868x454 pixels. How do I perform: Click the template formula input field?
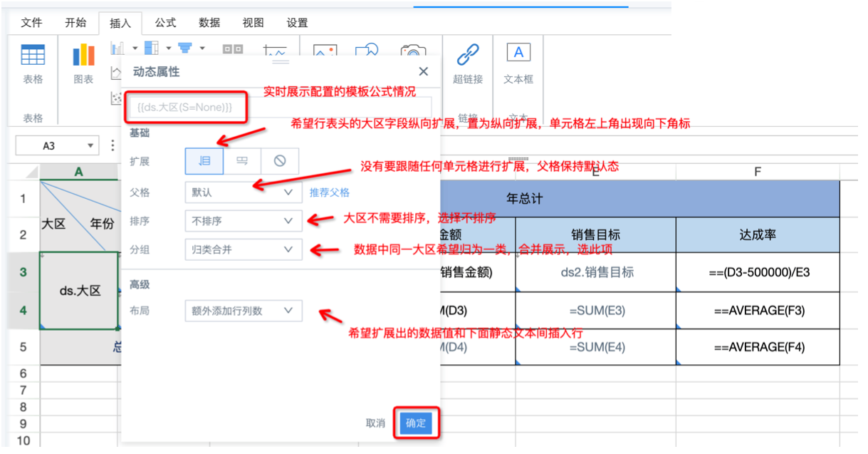[185, 108]
